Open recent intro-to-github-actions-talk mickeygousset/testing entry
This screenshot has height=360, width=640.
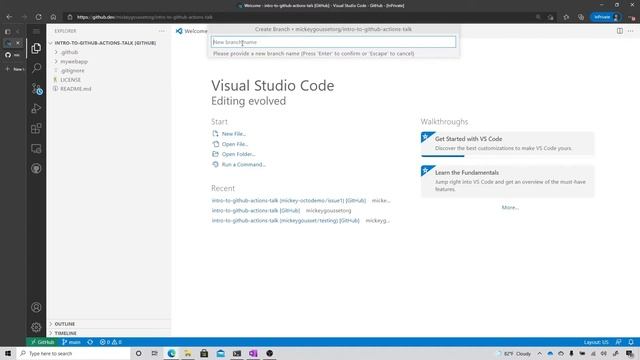[285, 220]
